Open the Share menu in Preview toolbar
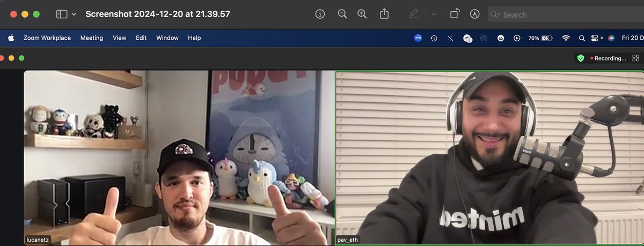The width and height of the screenshot is (644, 246). coord(384,14)
